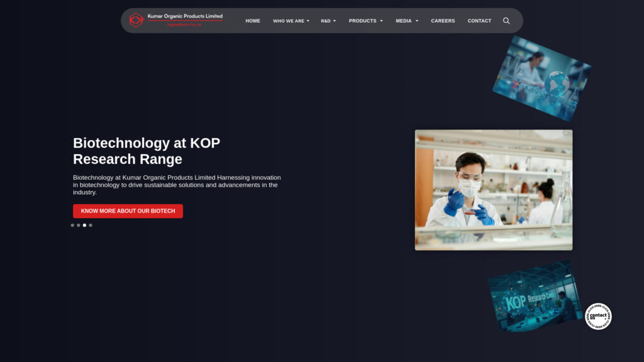Select HOME in the navigation bar
The width and height of the screenshot is (644, 362).
point(252,21)
